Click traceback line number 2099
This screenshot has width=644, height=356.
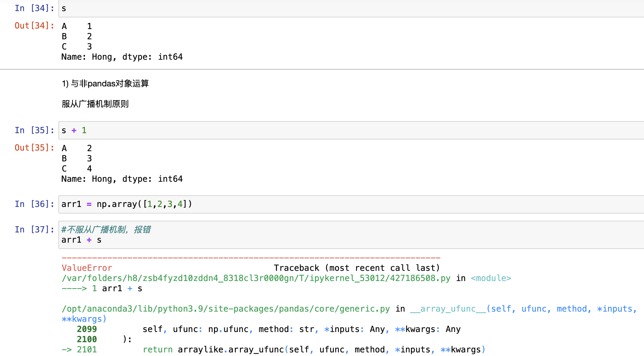(87, 329)
